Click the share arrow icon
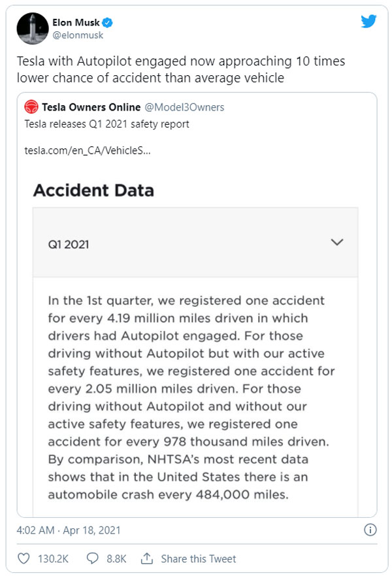392x582 pixels. [x=147, y=558]
